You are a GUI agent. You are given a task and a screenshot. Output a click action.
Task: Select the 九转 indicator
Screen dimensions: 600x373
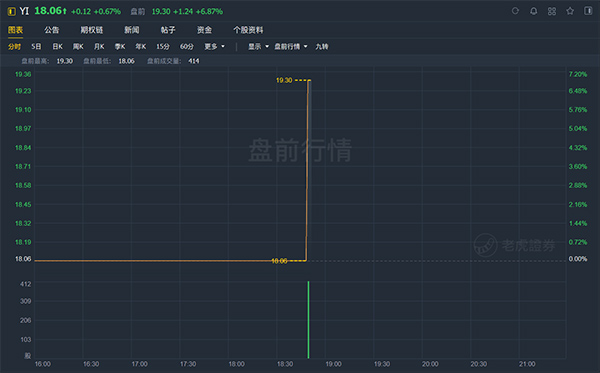(321, 47)
